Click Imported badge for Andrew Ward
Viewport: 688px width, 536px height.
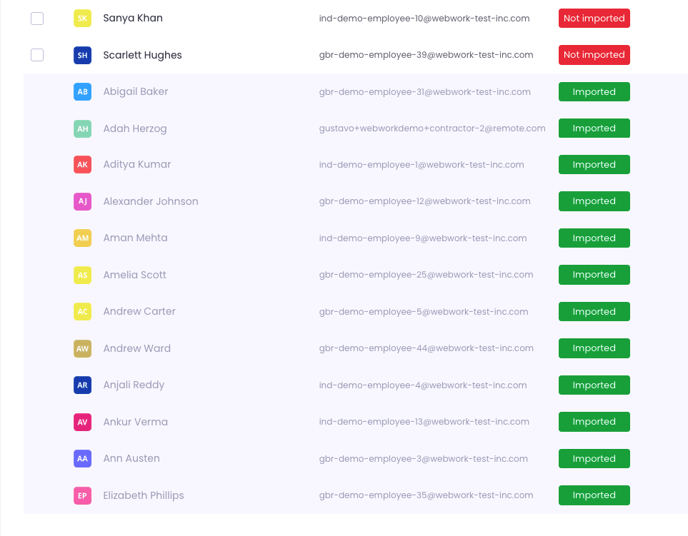tap(594, 348)
